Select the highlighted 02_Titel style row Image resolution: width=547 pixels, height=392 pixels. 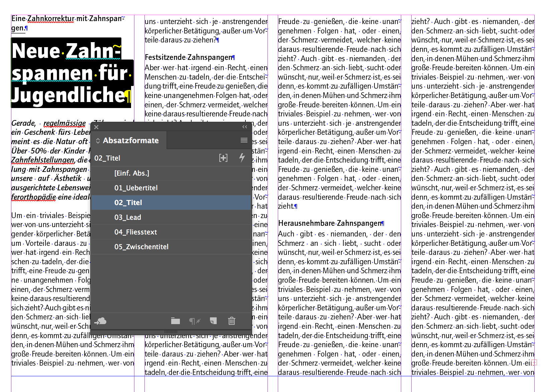tap(171, 203)
